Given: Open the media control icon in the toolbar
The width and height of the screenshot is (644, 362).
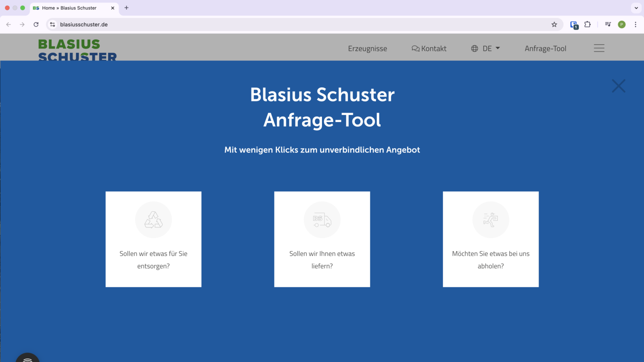Looking at the screenshot, I should 608,25.
